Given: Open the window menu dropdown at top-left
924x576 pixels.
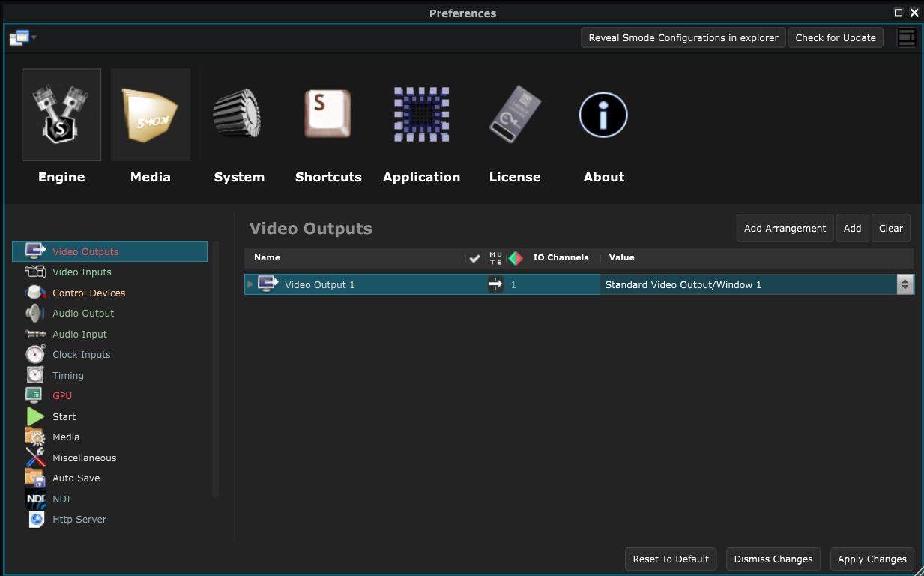Looking at the screenshot, I should (22, 37).
